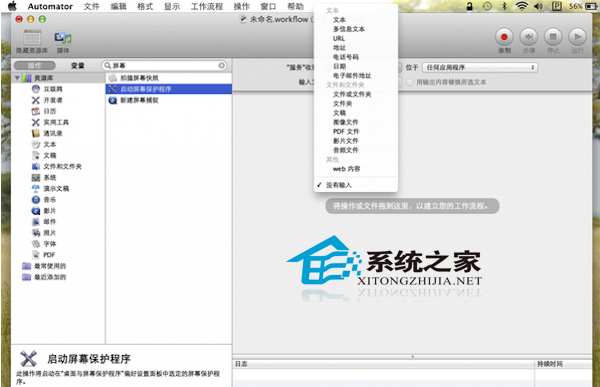The image size is (600, 387).
Task: Open the 任何应用程序 application dropdown
Action: (x=480, y=67)
